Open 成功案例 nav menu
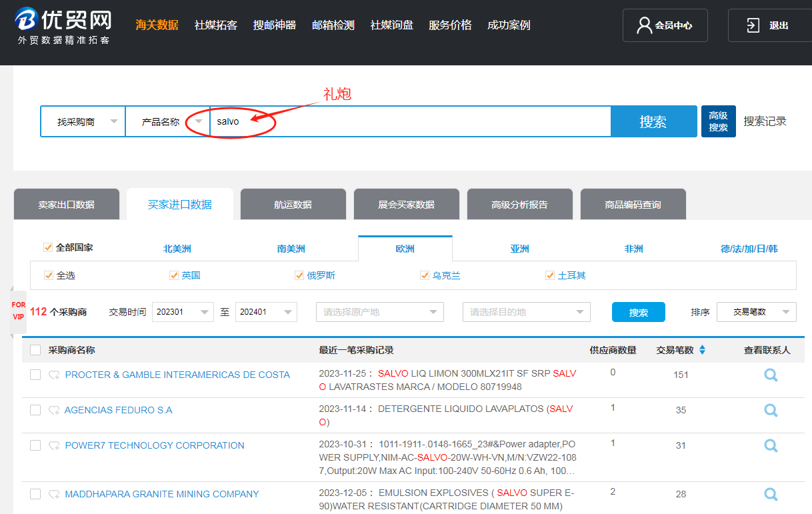 [x=509, y=25]
